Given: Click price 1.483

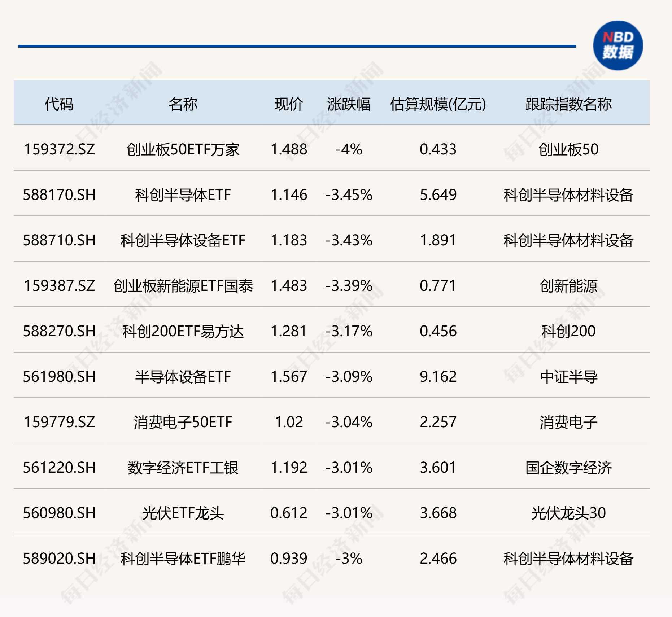Looking at the screenshot, I should coord(289,286).
